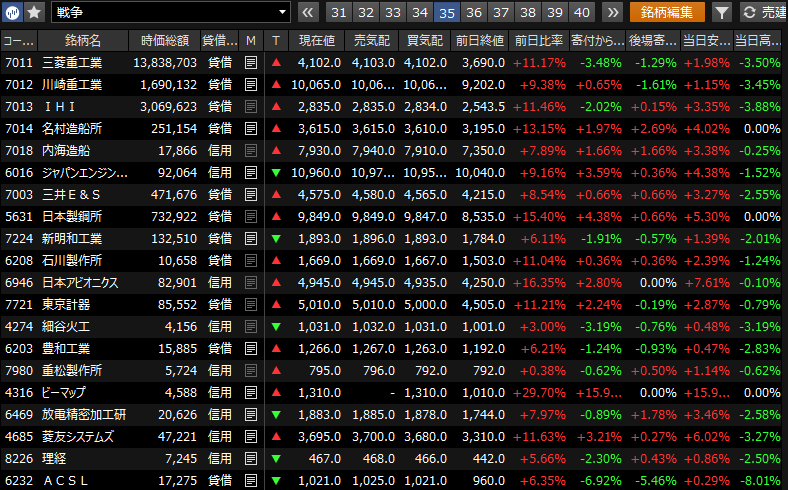Click memo icon in ＡＣＳＬ row
Image resolution: width=788 pixels, height=490 pixels.
(251, 480)
